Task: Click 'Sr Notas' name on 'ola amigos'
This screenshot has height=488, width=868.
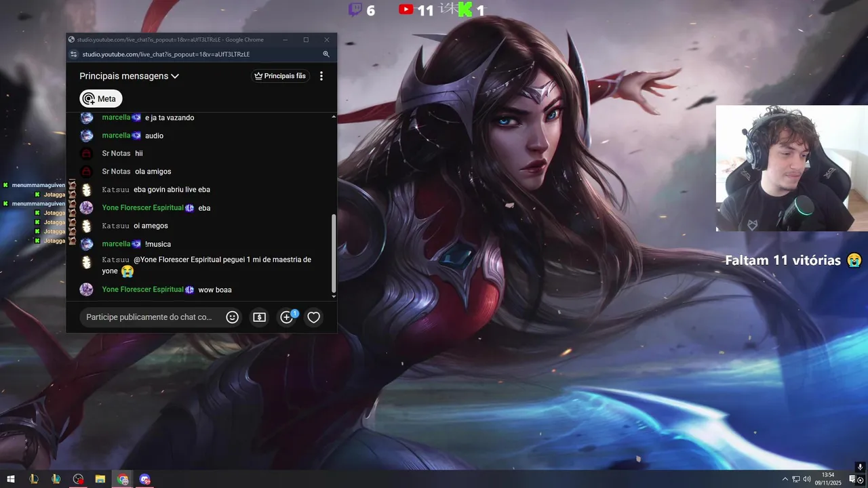Action: pyautogui.click(x=116, y=171)
